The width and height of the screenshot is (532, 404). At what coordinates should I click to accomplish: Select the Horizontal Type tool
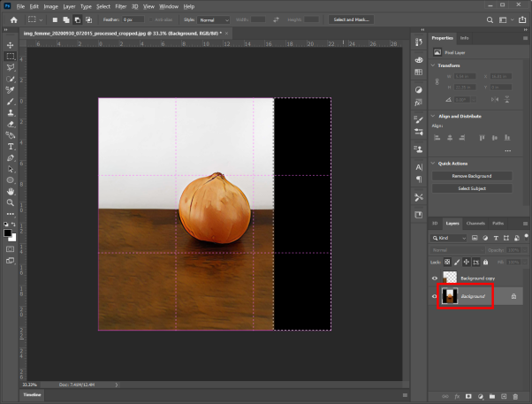coord(11,147)
